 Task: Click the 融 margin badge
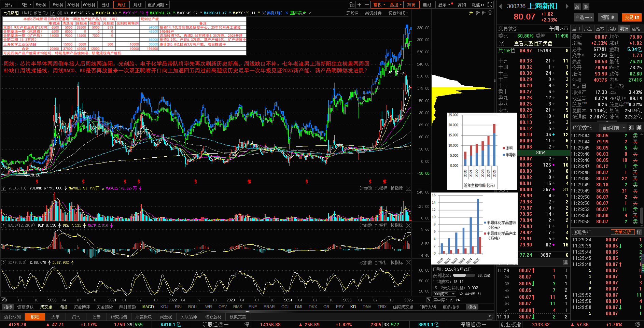577,7
